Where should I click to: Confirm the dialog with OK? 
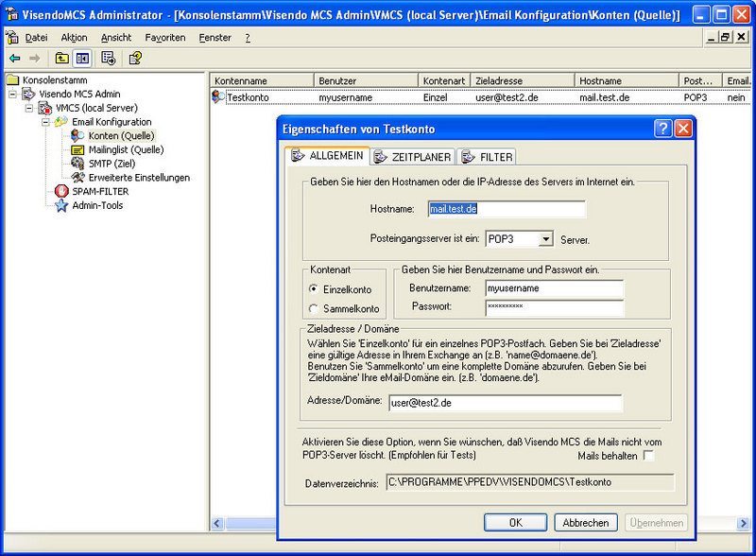[x=515, y=522]
